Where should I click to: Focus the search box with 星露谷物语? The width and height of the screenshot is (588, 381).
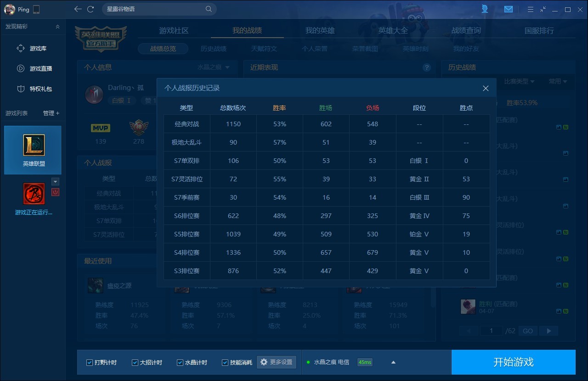point(159,9)
